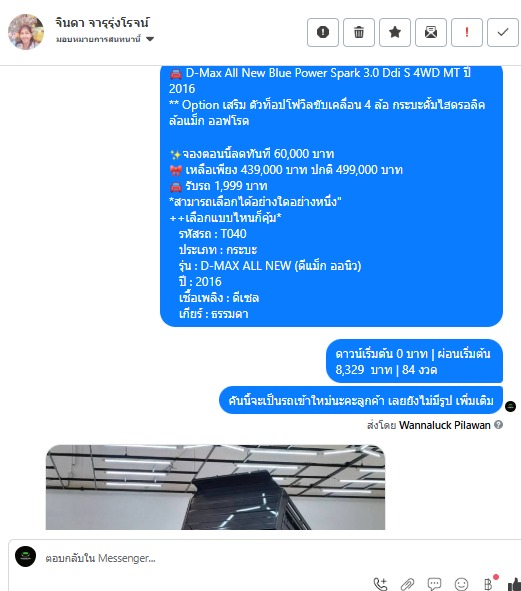Click the sender info help icon beside Wannaluck Pilawan
Screen dimensions: 521x591
tap(498, 425)
